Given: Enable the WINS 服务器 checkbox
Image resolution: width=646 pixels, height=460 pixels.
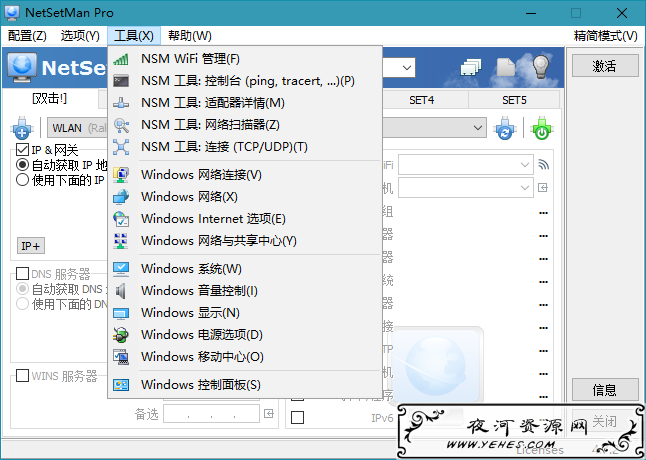Looking at the screenshot, I should coord(22,376).
